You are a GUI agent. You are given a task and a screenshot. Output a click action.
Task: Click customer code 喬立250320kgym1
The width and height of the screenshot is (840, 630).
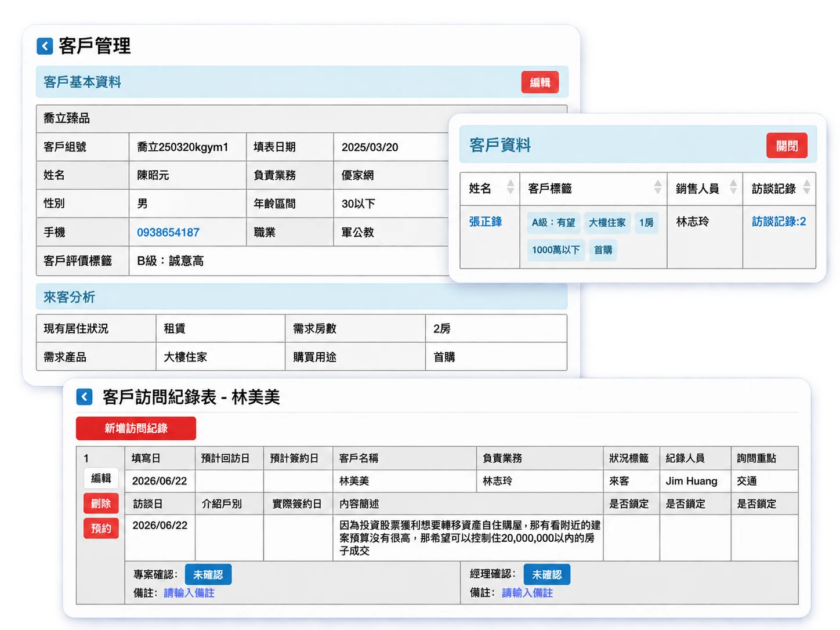pyautogui.click(x=183, y=147)
